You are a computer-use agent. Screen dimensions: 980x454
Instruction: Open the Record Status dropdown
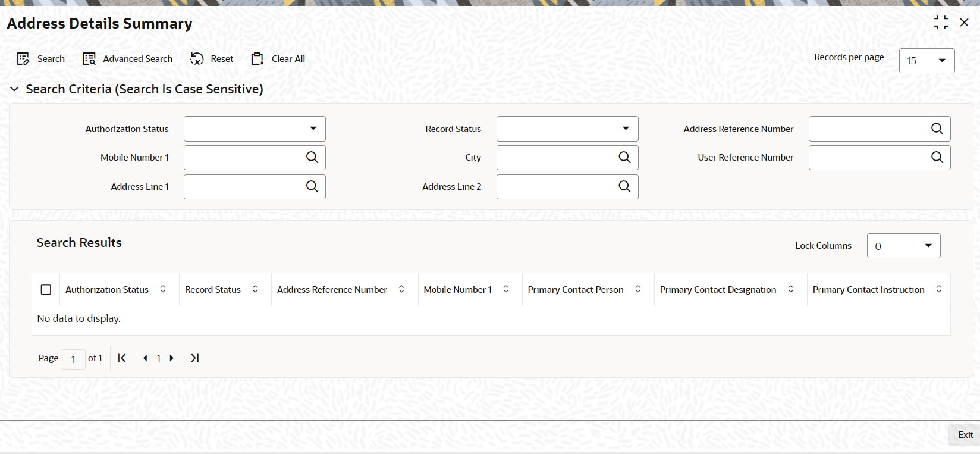tap(567, 129)
